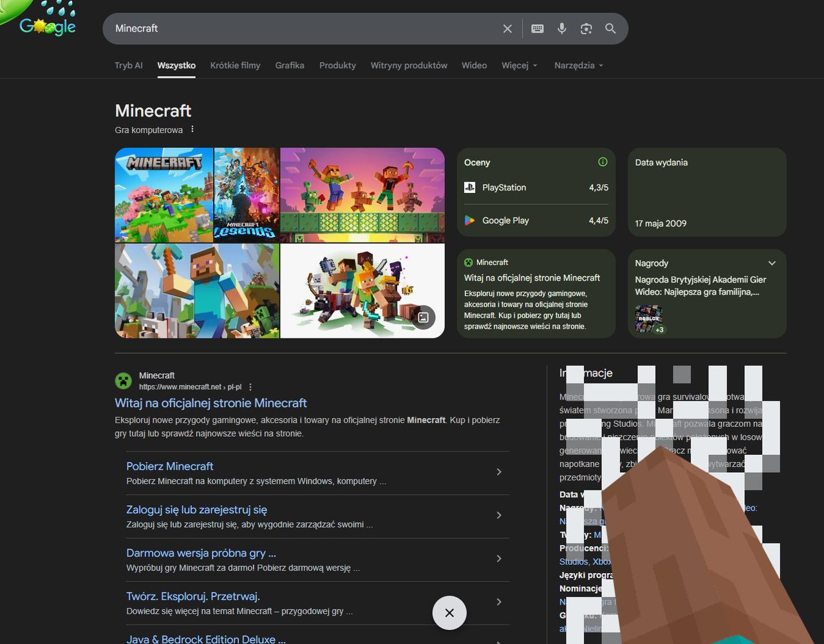824x644 pixels.
Task: Click the Zaloguj się lub zarejestruj się link
Action: click(196, 509)
